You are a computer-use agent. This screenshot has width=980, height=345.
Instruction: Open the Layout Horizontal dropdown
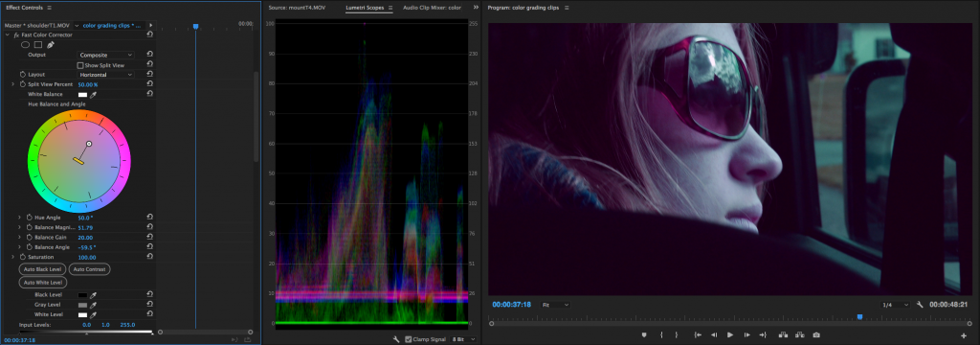point(106,75)
